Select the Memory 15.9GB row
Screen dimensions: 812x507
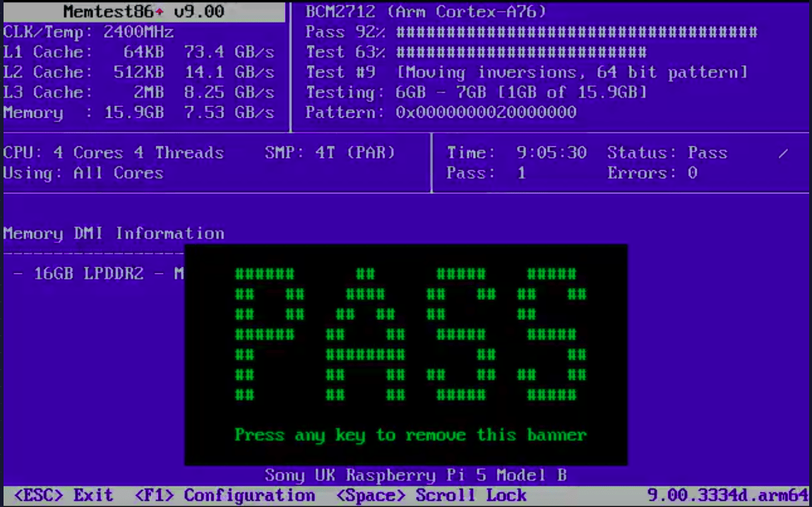pyautogui.click(x=139, y=113)
